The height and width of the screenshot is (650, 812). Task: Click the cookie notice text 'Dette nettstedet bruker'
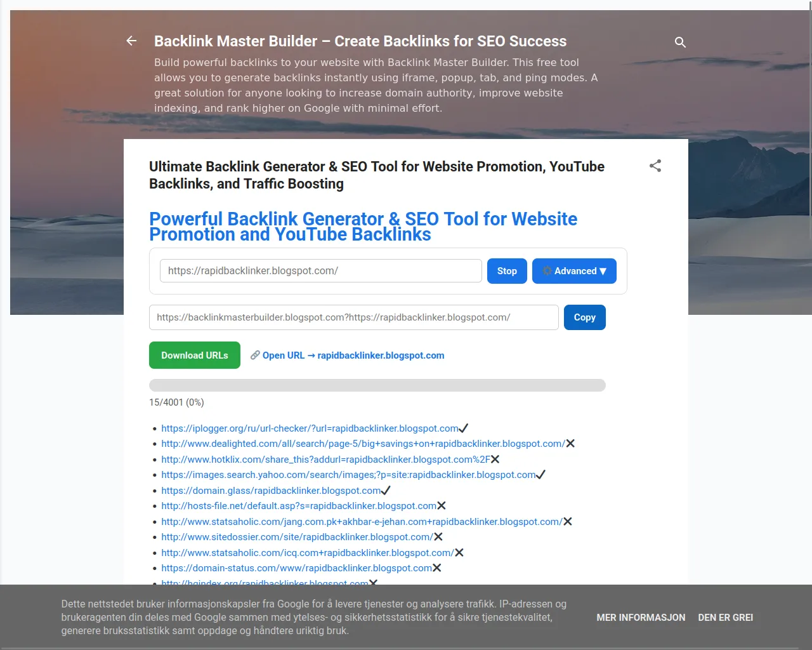[x=314, y=617]
